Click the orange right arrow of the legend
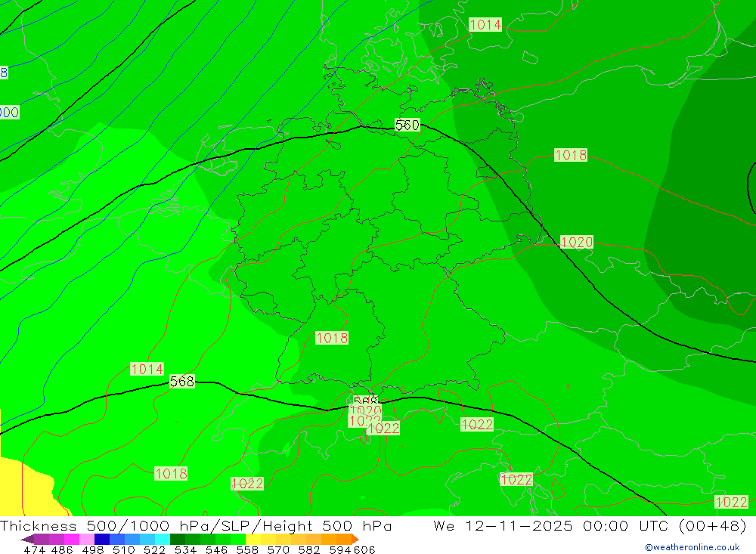Viewport: 756px width, 554px height. [355, 539]
